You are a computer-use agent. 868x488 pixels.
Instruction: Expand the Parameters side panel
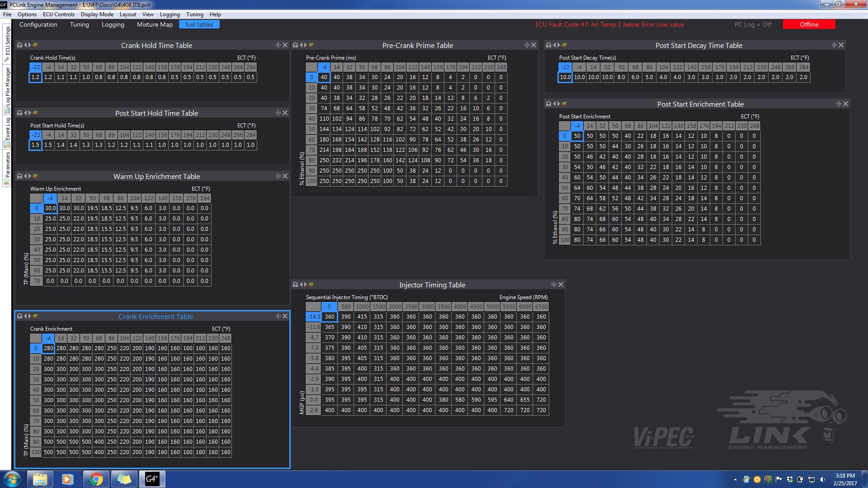[x=7, y=167]
